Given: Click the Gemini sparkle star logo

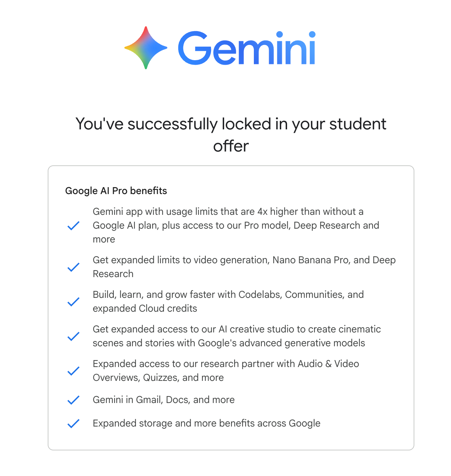Looking at the screenshot, I should [x=146, y=48].
